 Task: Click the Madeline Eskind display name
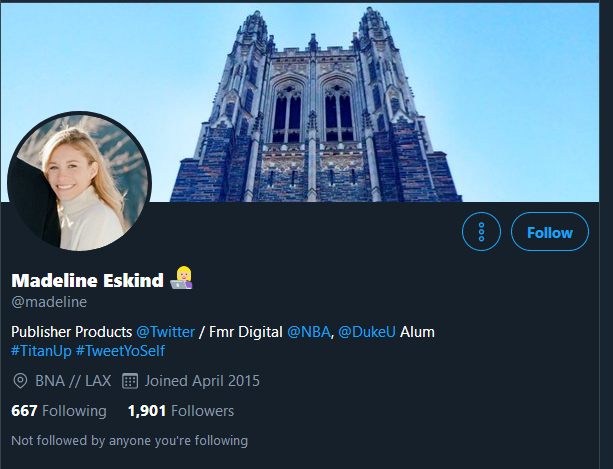point(87,280)
